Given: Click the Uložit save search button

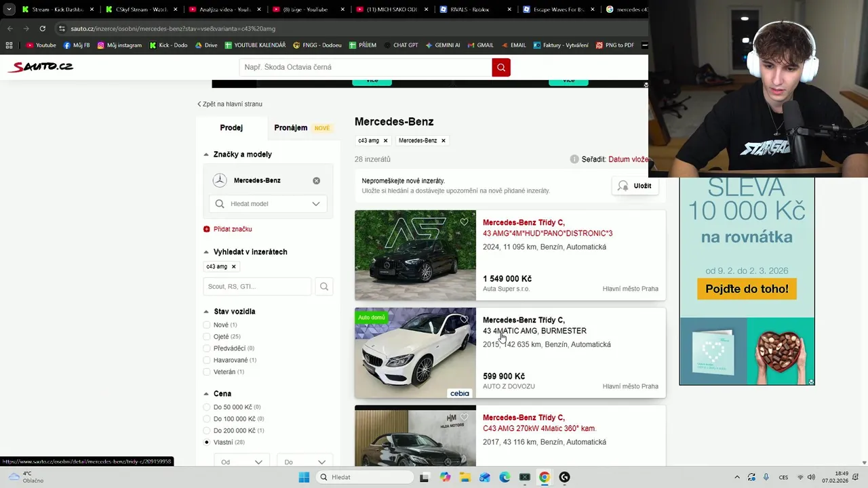Looking at the screenshot, I should 635,186.
